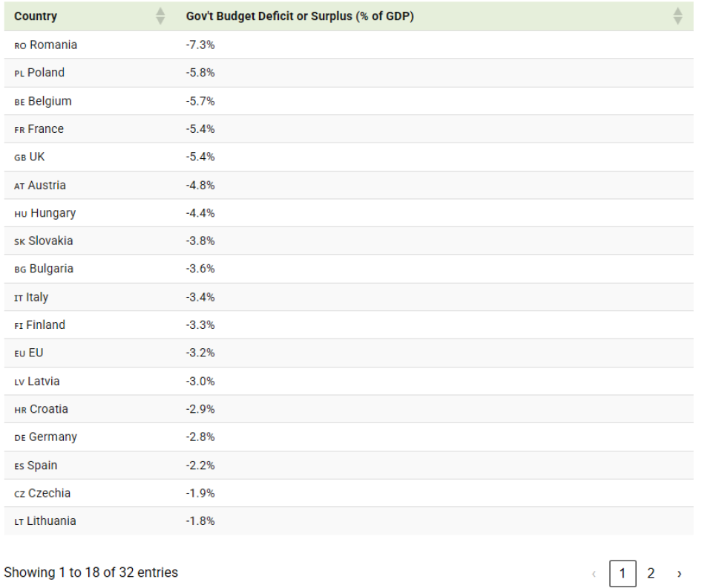Click the RO flag code beside Romania
The width and height of the screenshot is (702, 588).
click(x=20, y=45)
